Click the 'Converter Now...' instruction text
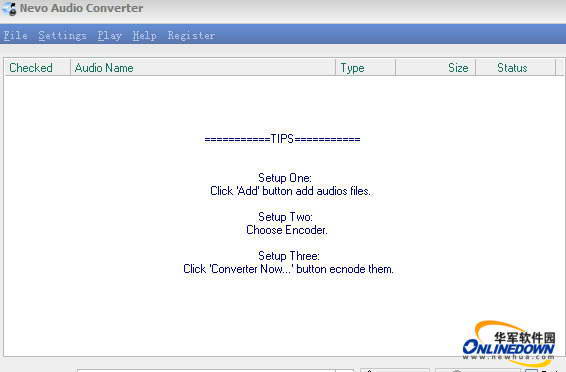Screen dimensions: 566x372 pyautogui.click(x=288, y=269)
